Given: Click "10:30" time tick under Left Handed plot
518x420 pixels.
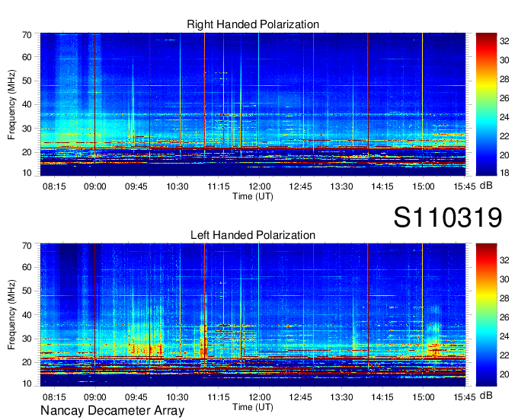Looking at the screenshot, I should (177, 397).
